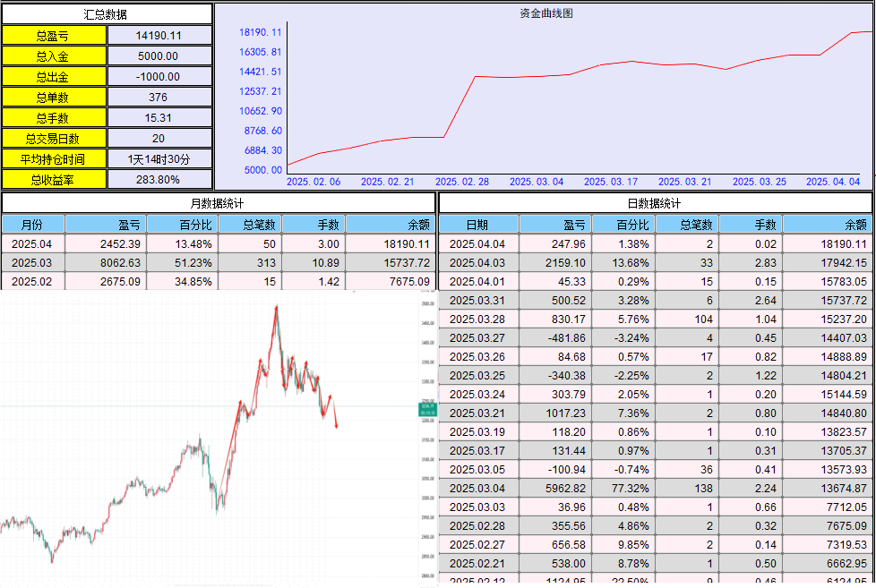The width and height of the screenshot is (876, 588).
Task: Click the 2025.03.17 label on equity curve axis
Action: click(611, 182)
